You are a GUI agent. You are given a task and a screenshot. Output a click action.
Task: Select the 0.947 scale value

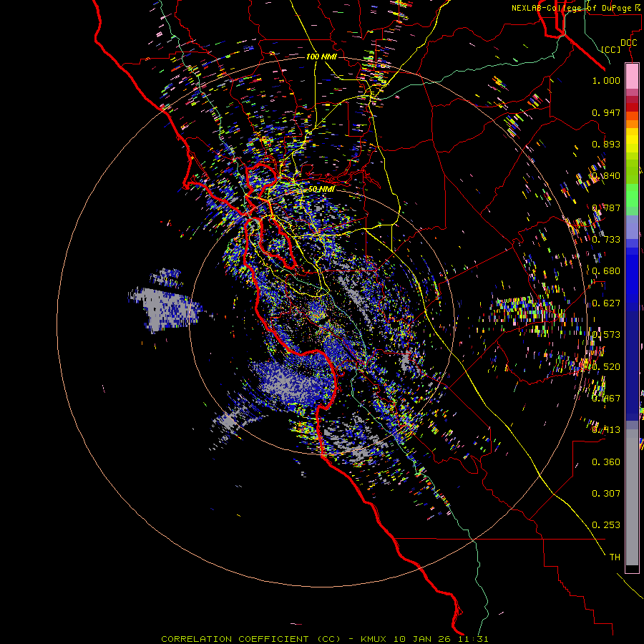pyautogui.click(x=606, y=112)
